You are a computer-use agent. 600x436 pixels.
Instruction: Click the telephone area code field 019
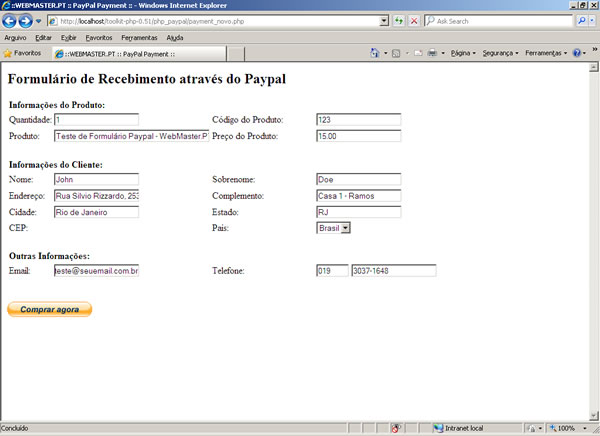pyautogui.click(x=332, y=271)
